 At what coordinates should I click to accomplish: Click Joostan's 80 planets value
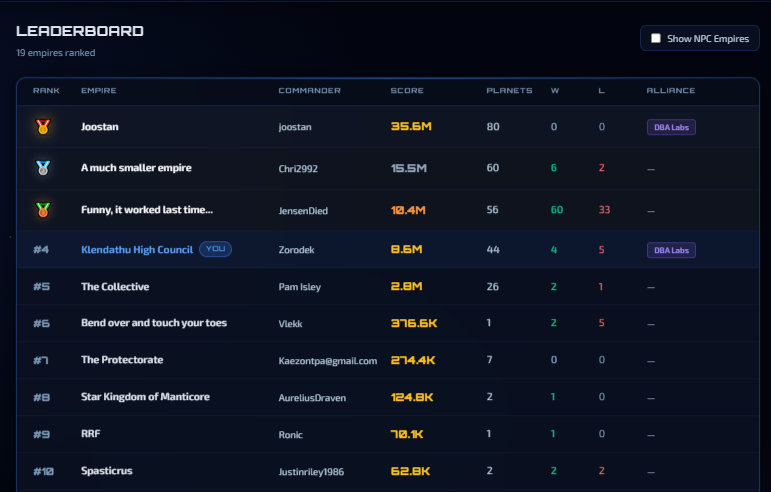coord(493,127)
